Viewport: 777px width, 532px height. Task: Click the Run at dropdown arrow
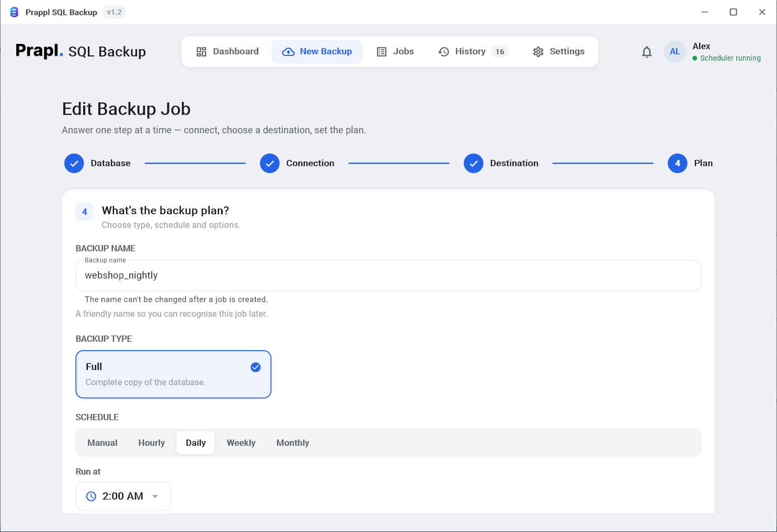[155, 496]
